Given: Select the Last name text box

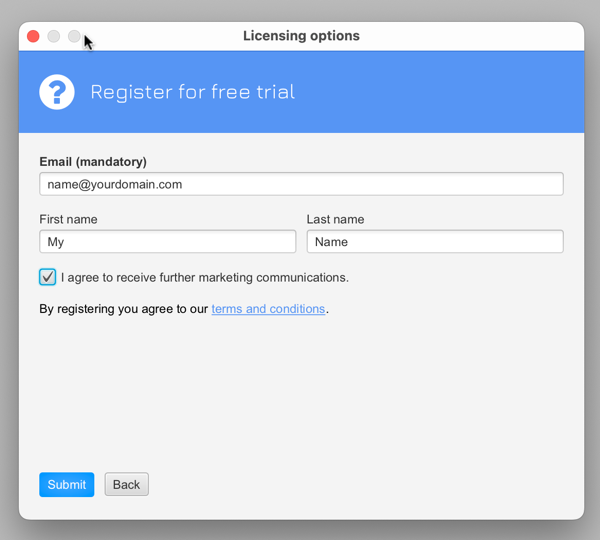Looking at the screenshot, I should (x=434, y=242).
